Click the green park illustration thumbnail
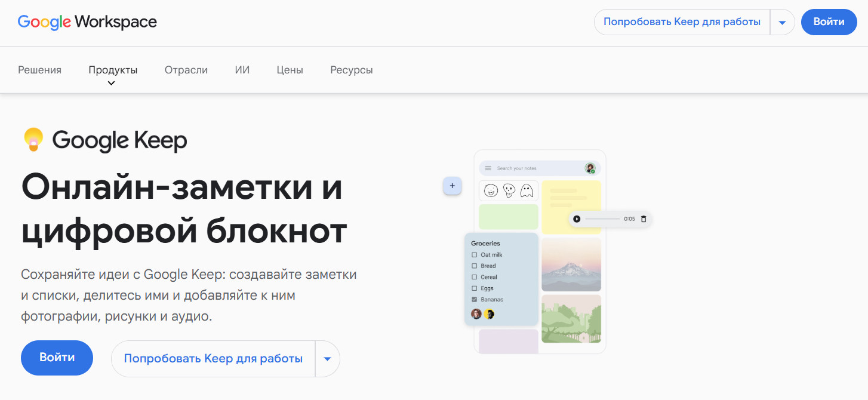 pyautogui.click(x=571, y=319)
